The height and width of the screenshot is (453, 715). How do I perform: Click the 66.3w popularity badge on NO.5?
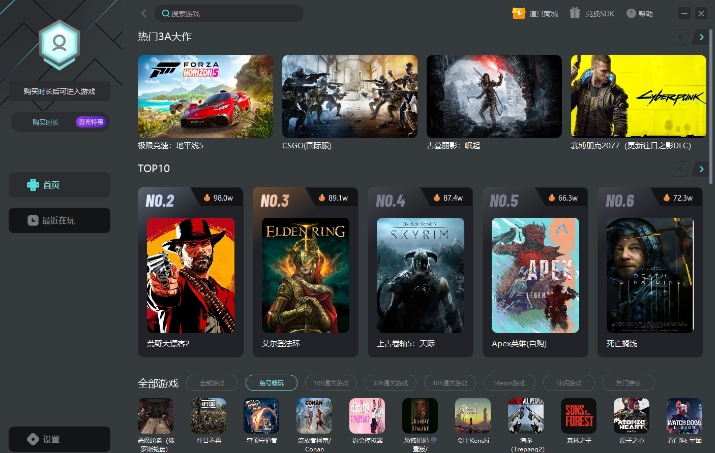tap(563, 198)
